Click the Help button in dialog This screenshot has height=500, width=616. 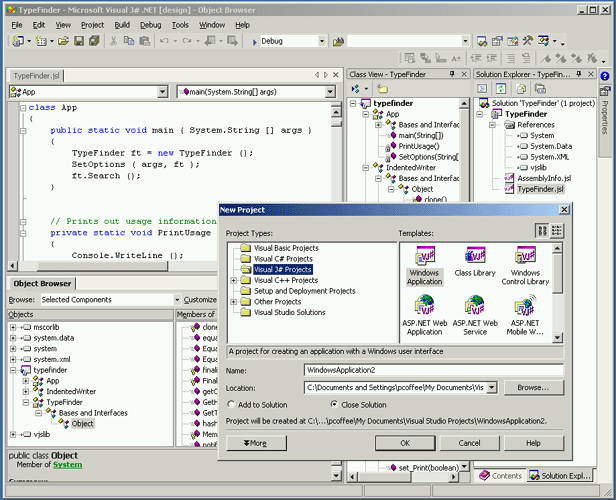pos(534,443)
